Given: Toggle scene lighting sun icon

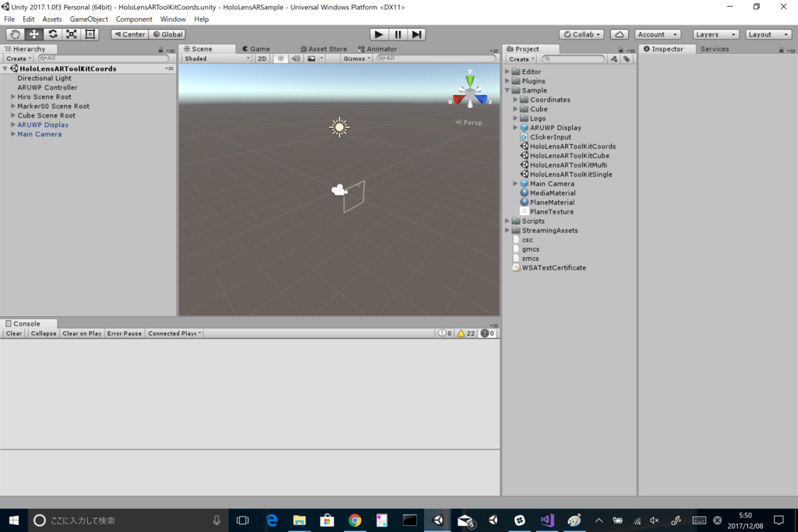Looking at the screenshot, I should [x=281, y=58].
